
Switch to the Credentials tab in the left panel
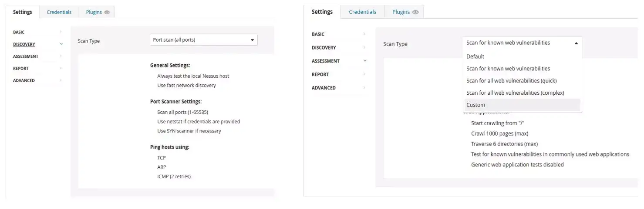[59, 12]
